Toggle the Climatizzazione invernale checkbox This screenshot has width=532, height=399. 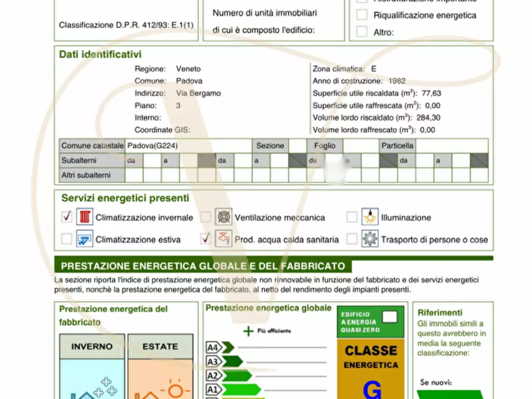(x=66, y=217)
